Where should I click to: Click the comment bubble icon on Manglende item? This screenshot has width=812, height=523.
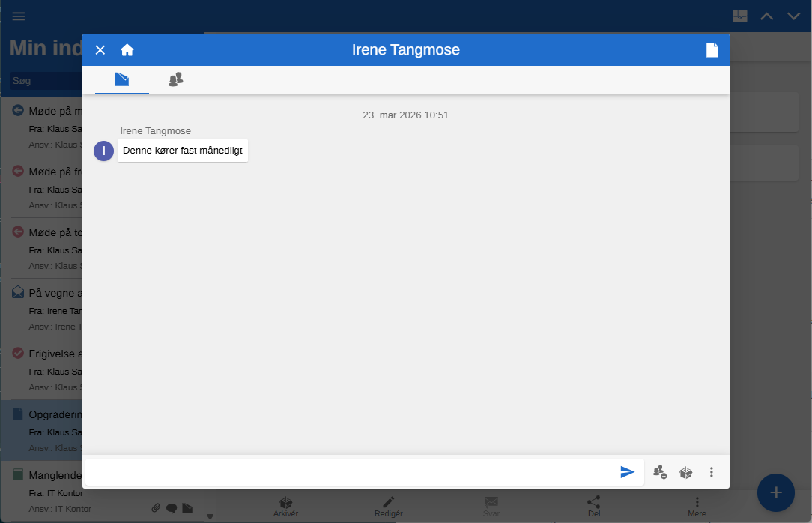click(x=172, y=509)
